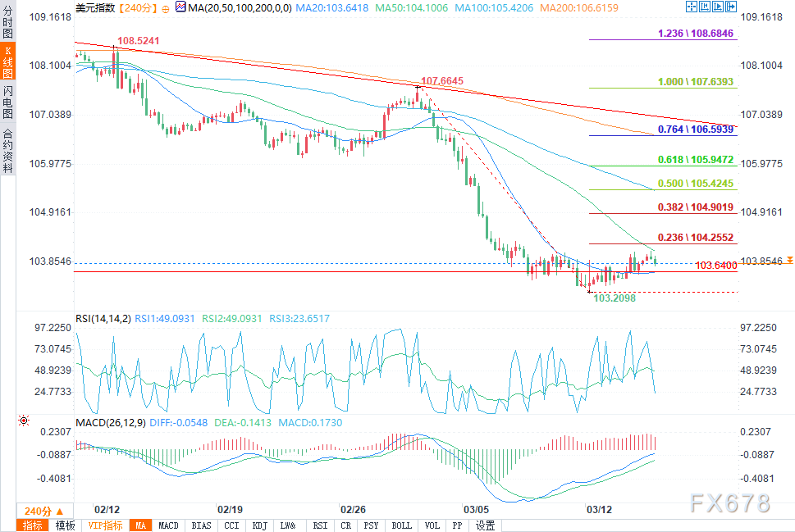The height and width of the screenshot is (532, 795).
Task: Click the MA100:105.4206 value
Action: (x=495, y=7)
